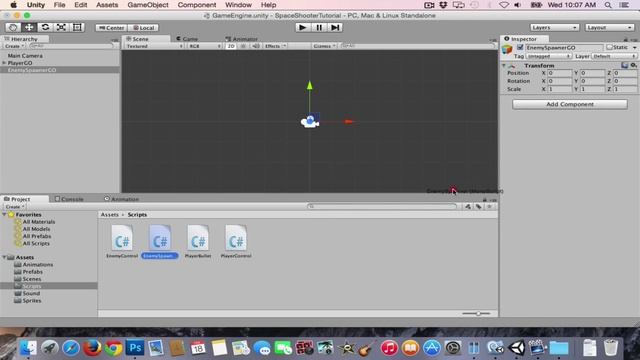This screenshot has width=640, height=360.
Task: Open the Hierarchy Create dropdown
Action: click(14, 46)
